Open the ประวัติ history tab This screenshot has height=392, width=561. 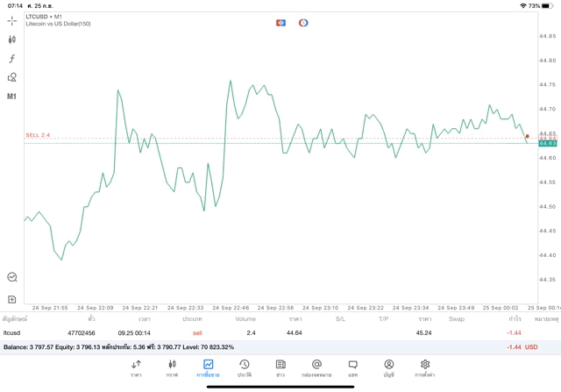[x=244, y=367]
